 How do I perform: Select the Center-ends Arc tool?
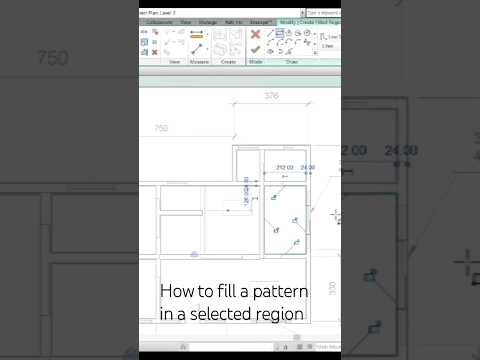coord(280,42)
